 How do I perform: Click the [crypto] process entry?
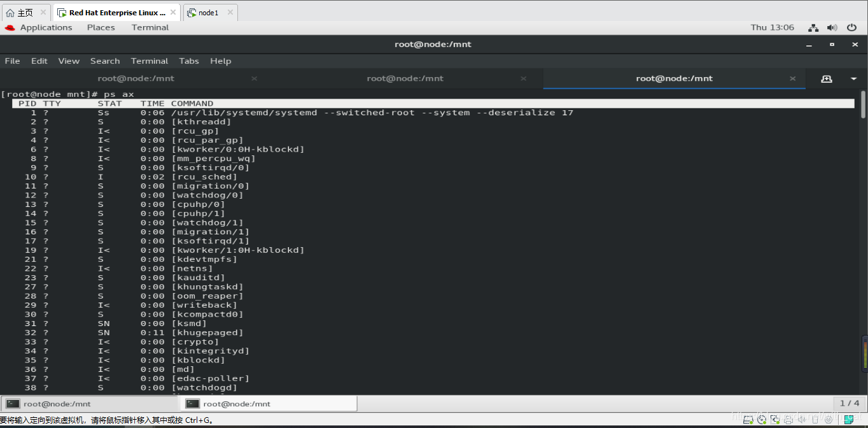(195, 342)
